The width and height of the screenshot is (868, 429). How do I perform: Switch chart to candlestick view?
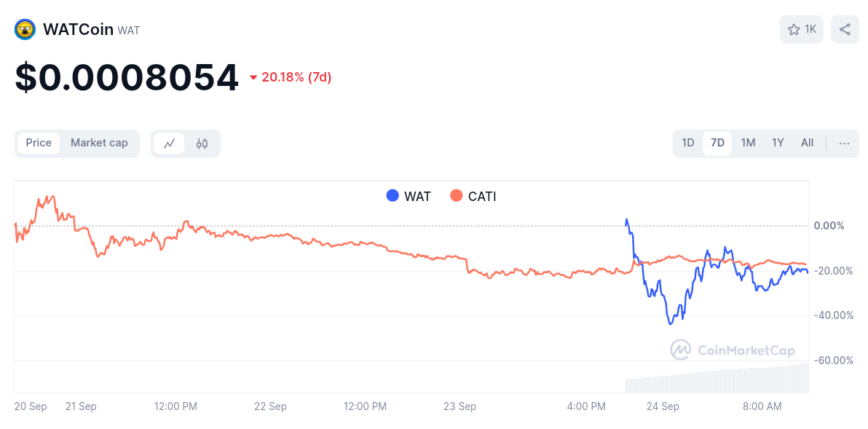pos(202,143)
